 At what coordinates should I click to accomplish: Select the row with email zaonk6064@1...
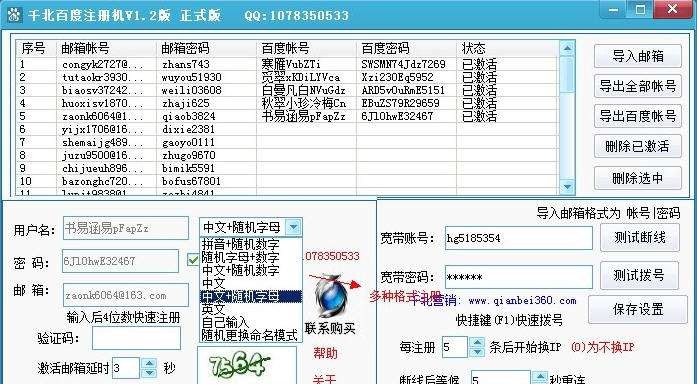click(287, 116)
